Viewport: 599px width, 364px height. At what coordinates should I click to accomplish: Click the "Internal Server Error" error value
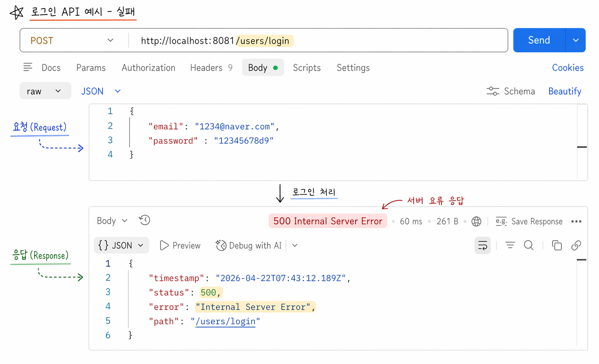(x=253, y=307)
